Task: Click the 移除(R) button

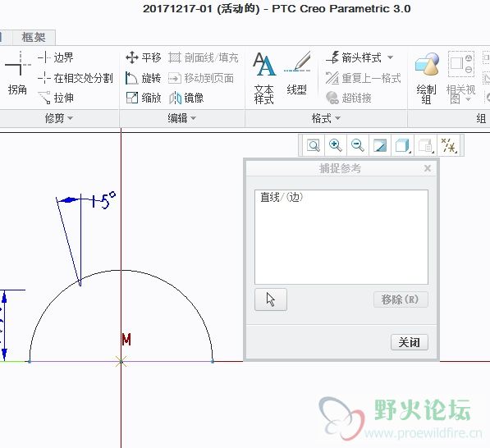Action: (x=401, y=299)
